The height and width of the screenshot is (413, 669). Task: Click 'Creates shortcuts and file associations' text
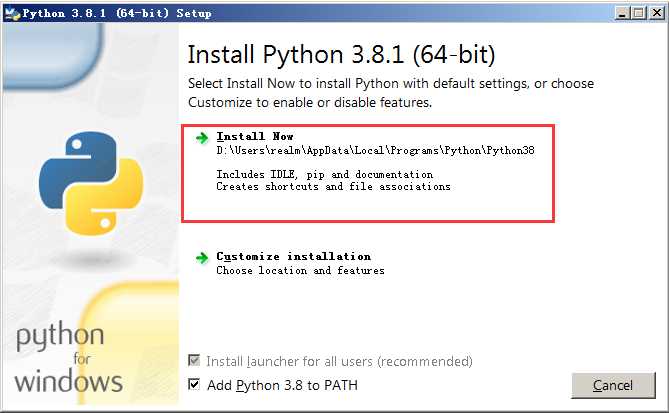point(333,186)
